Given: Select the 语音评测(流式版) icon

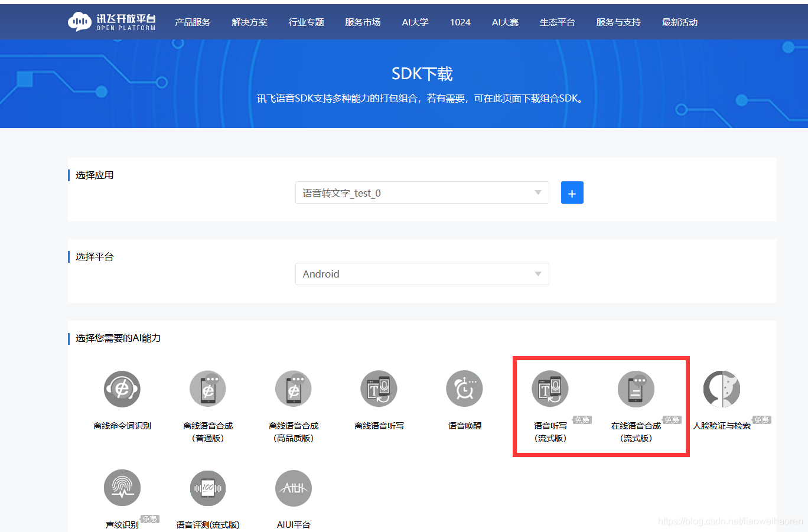Looking at the screenshot, I should (x=208, y=488).
